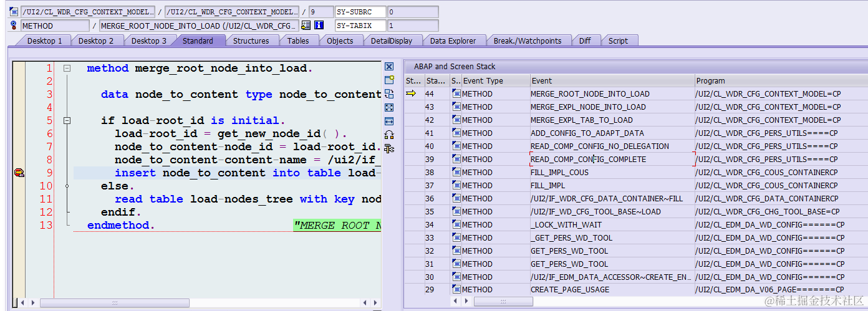Switch to the Desktop 2 tab

pyautogui.click(x=96, y=41)
